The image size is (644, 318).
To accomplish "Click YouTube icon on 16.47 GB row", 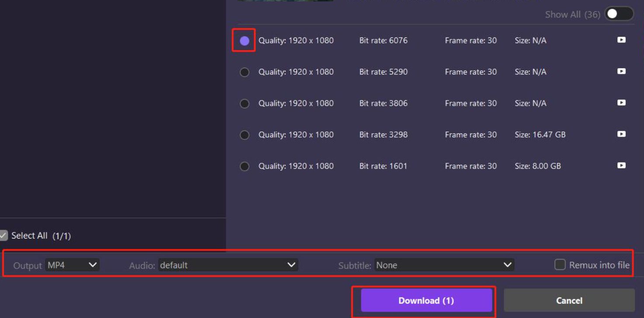I will point(621,135).
